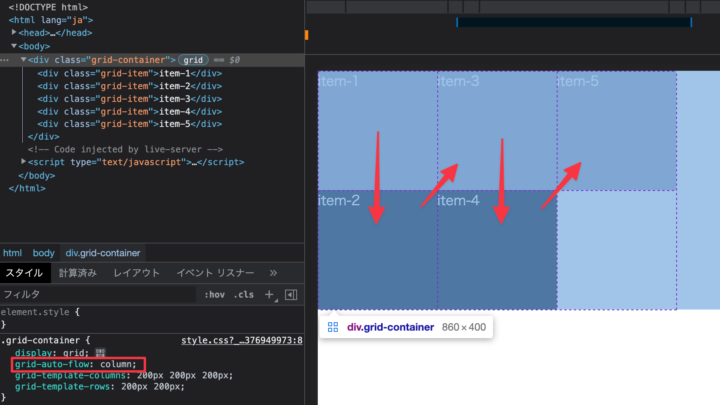Select the item-2 div row

[x=129, y=86]
